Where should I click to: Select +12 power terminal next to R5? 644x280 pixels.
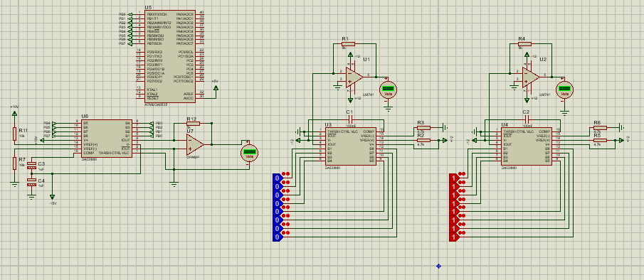(x=621, y=140)
